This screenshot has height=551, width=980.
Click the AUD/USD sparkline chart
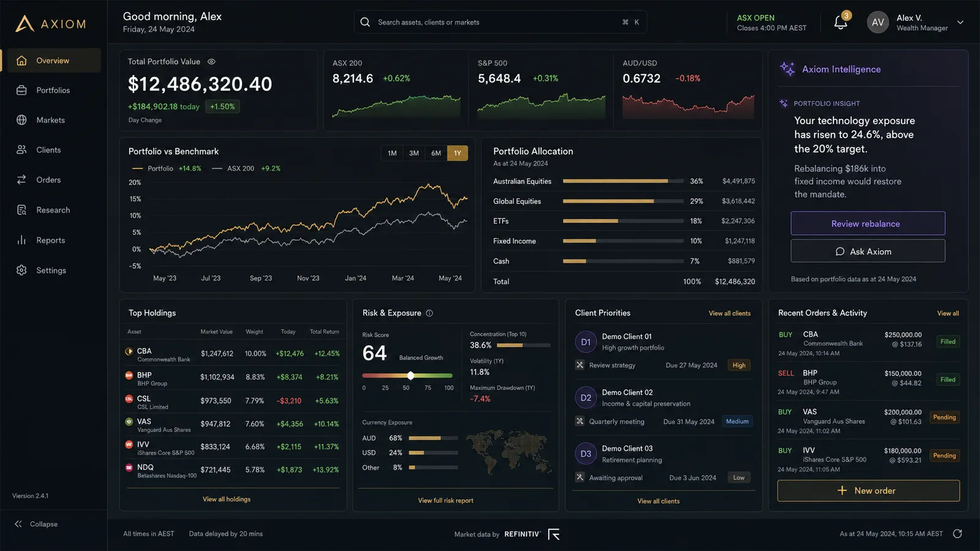pos(688,106)
